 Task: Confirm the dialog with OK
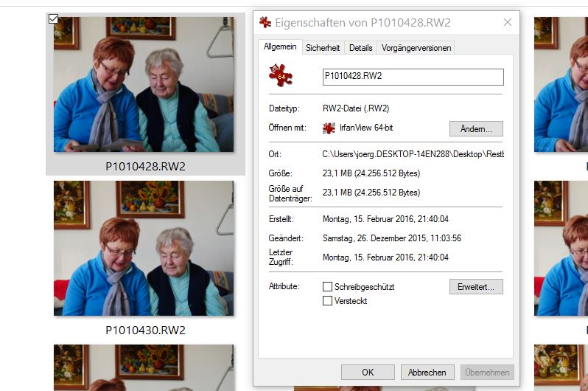[368, 373]
